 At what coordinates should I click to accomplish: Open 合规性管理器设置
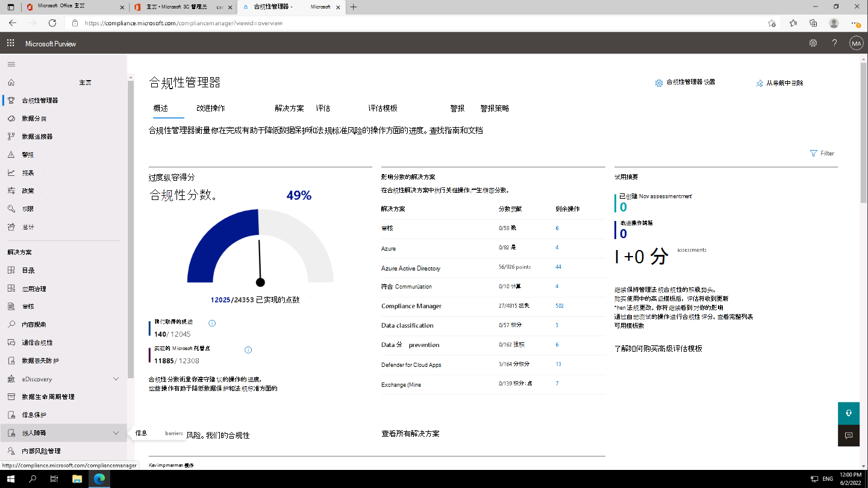coord(685,83)
